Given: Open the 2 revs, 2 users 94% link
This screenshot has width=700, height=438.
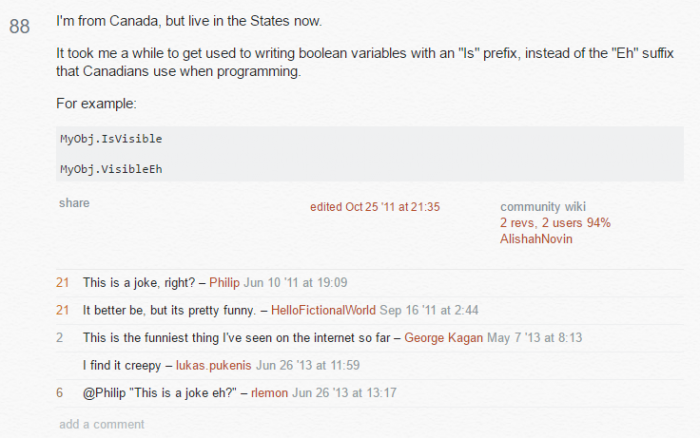Looking at the screenshot, I should pos(555,223).
